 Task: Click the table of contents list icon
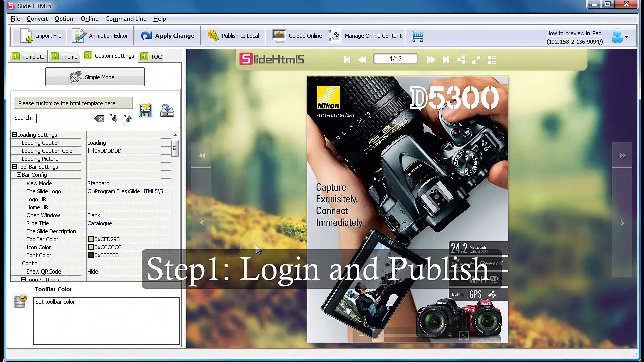tap(492, 60)
